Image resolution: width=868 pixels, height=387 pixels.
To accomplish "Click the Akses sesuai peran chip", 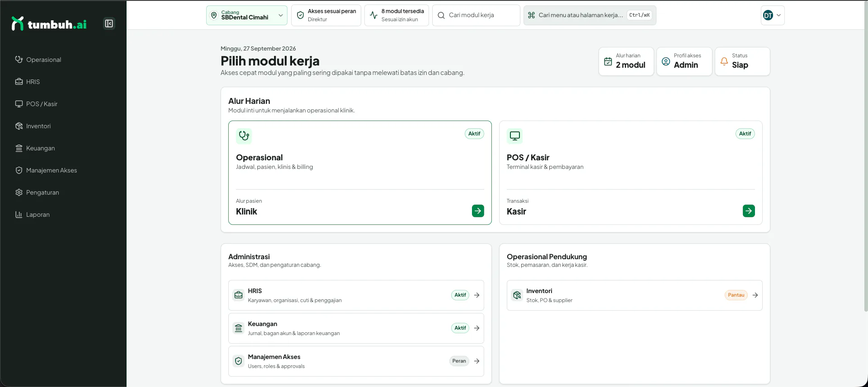I will pos(326,15).
